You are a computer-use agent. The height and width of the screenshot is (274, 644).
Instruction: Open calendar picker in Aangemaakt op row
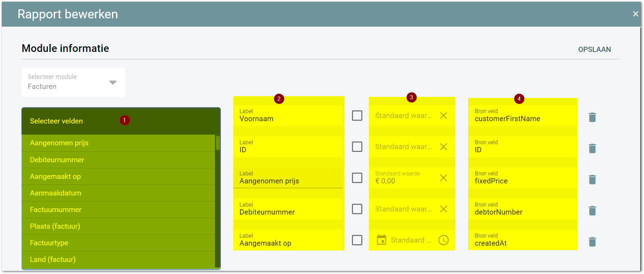[x=381, y=240]
